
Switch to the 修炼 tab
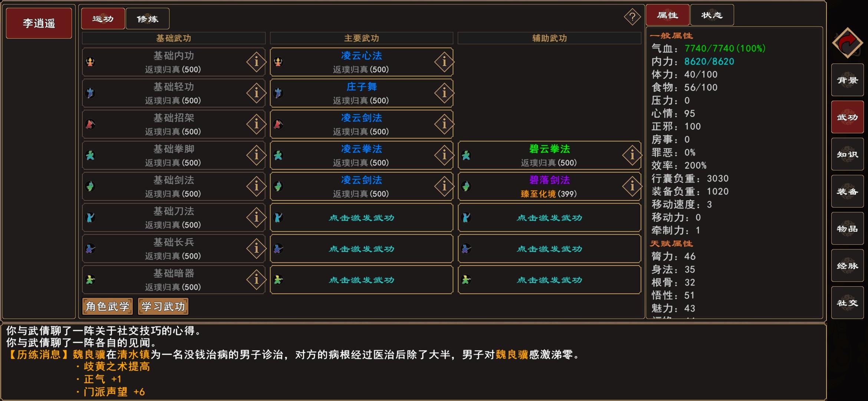pyautogui.click(x=148, y=19)
